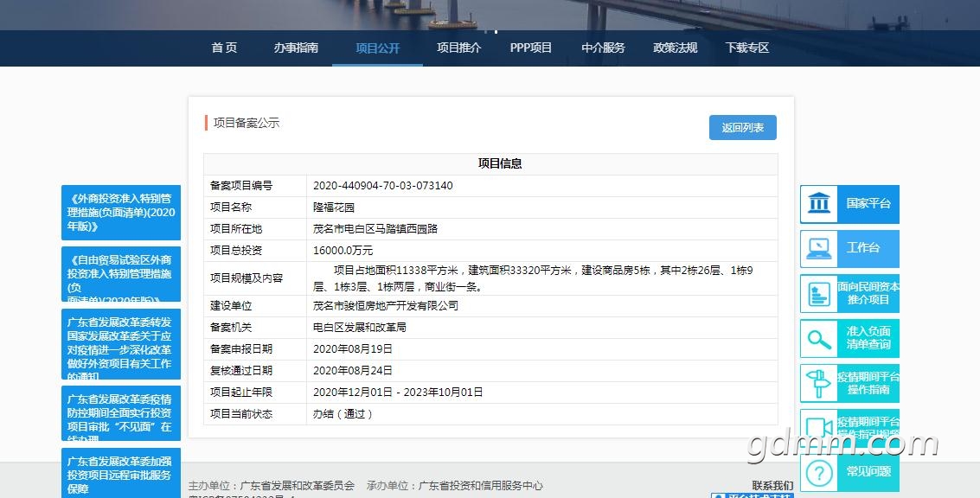Screen dimensions: 980x498
Task: Click the period 2020年12月01日 - 2023年10月01日
Action: pyautogui.click(x=398, y=393)
